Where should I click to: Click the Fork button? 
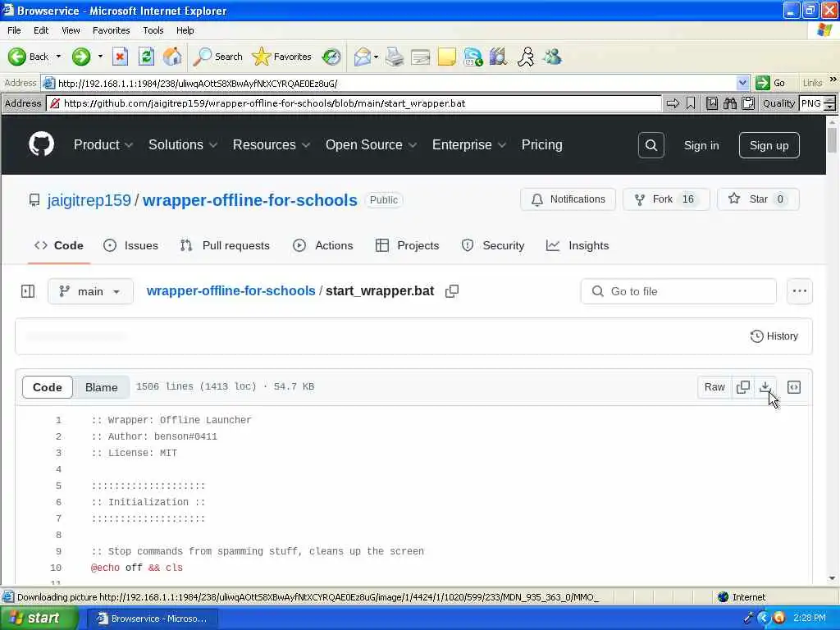pos(666,199)
